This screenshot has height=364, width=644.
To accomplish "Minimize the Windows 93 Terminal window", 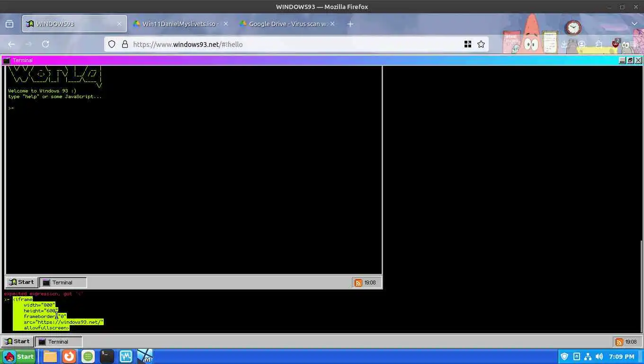I will 622,60.
